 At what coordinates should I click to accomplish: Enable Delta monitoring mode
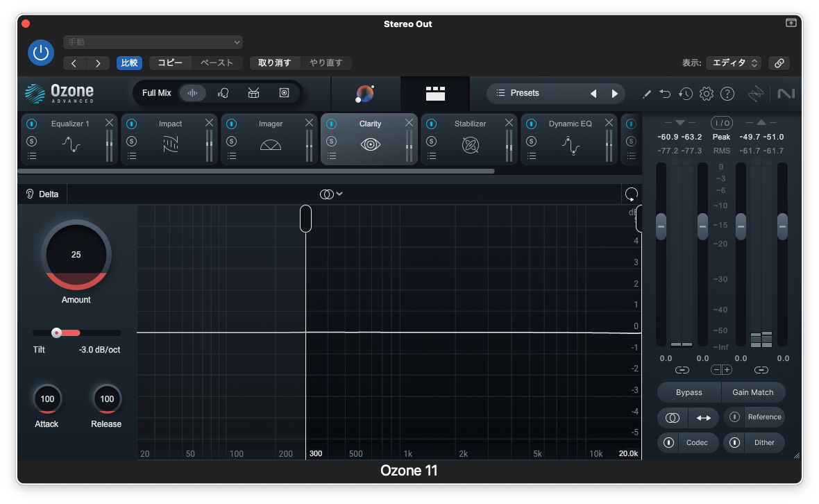(43, 194)
